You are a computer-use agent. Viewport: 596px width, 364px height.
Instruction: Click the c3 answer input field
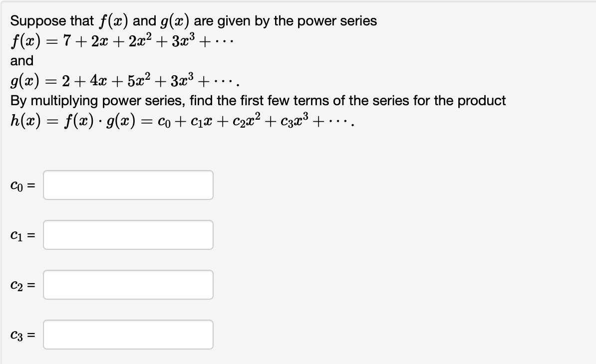(x=128, y=334)
